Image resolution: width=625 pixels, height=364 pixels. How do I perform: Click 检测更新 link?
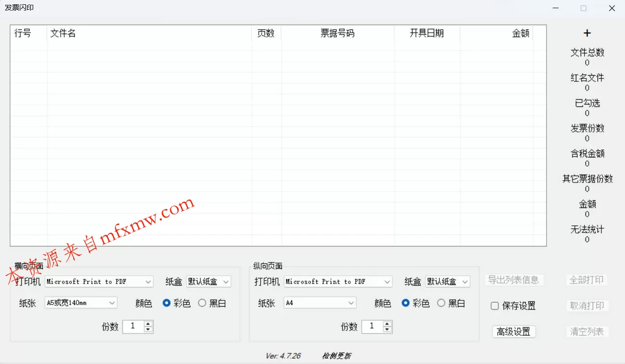tap(336, 356)
